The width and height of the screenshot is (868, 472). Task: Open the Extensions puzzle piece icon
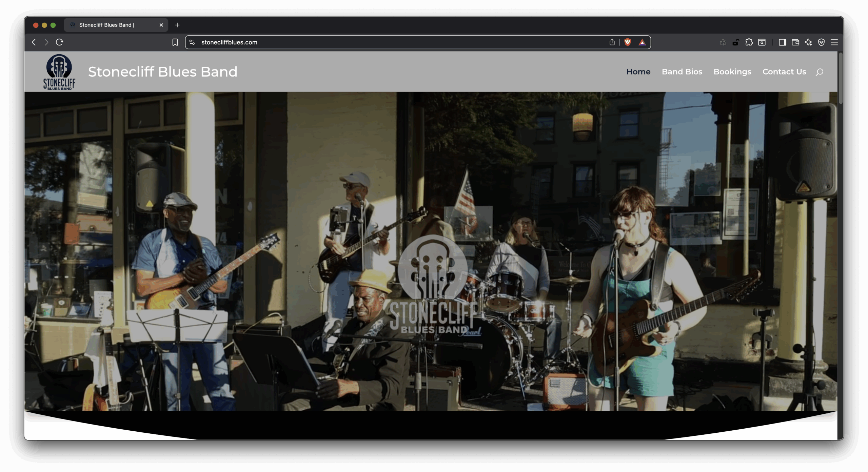point(749,42)
